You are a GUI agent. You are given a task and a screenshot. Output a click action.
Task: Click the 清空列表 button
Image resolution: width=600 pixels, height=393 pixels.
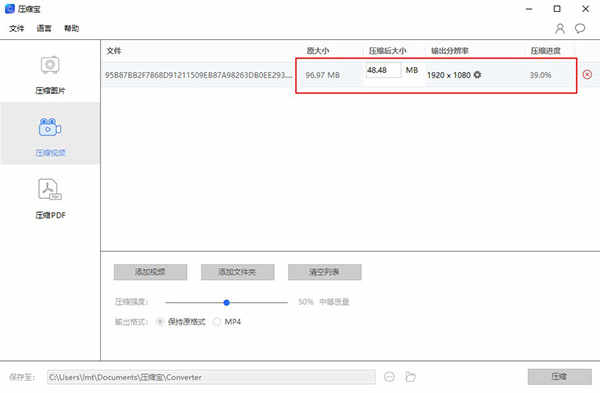coord(324,272)
